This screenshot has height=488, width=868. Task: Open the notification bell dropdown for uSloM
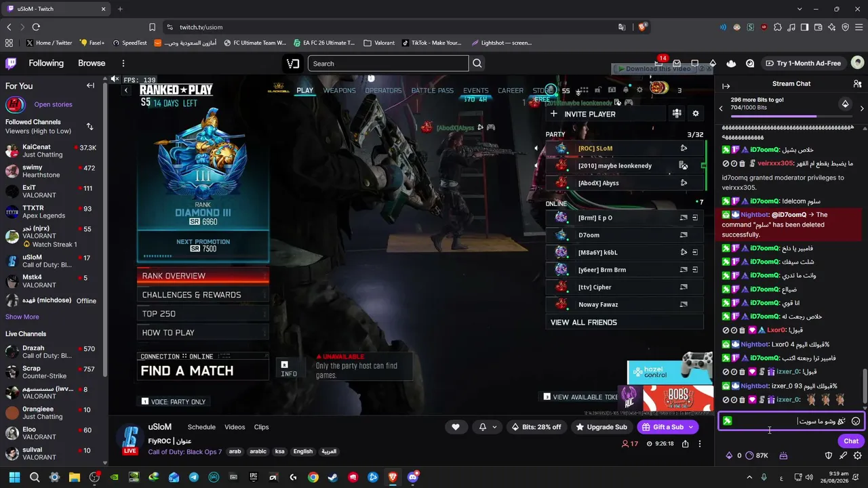tap(488, 427)
